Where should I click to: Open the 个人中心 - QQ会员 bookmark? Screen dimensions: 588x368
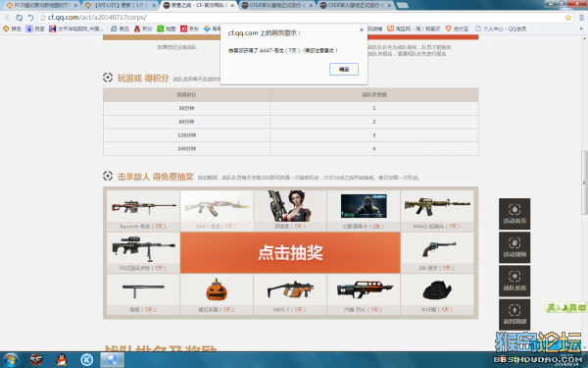501,28
